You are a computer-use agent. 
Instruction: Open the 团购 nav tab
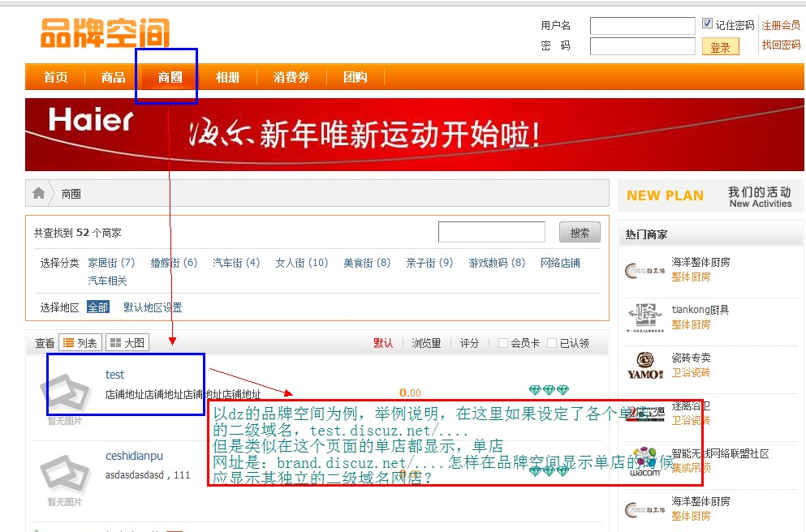tap(356, 78)
